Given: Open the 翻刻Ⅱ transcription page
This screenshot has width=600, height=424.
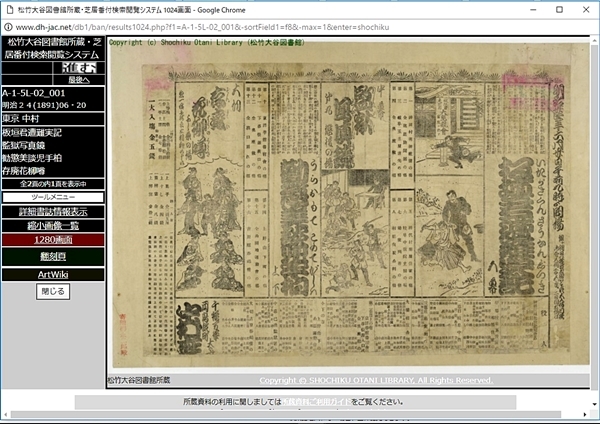Looking at the screenshot, I should [52, 257].
